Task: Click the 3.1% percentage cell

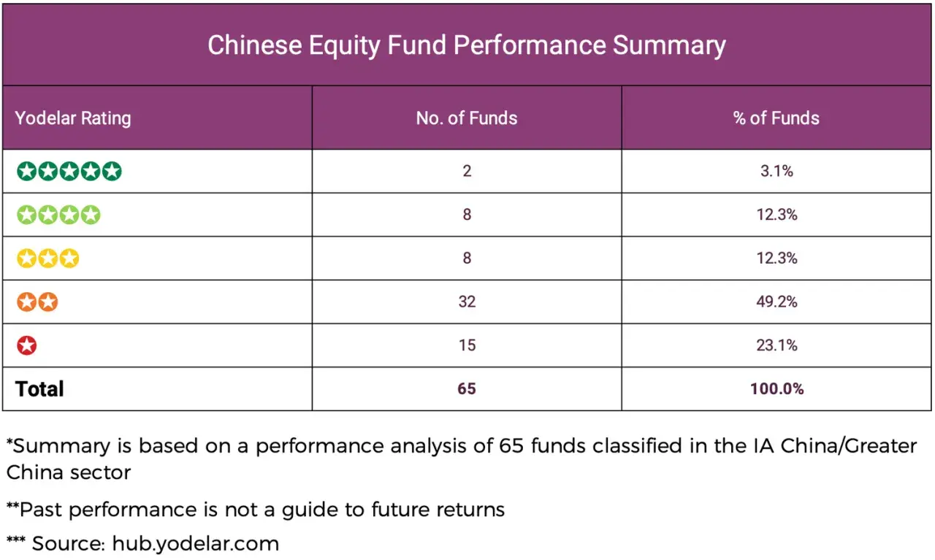Action: pyautogui.click(x=776, y=172)
